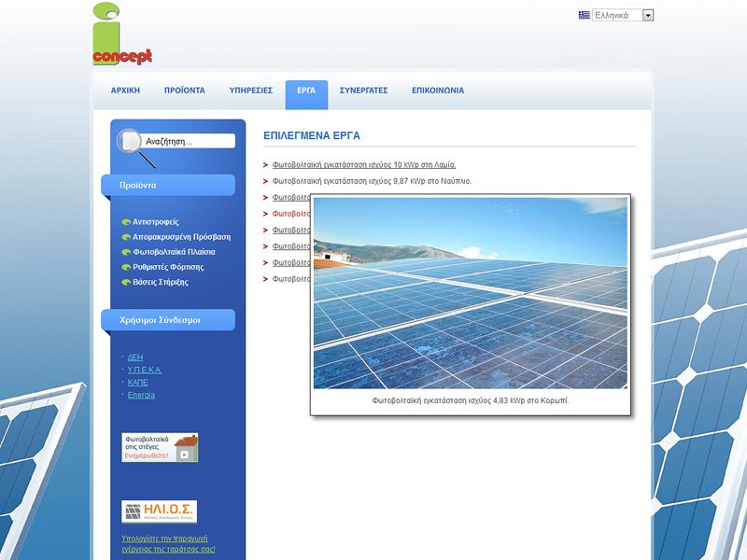Screen dimensions: 747x560
Task: Open the Απομακρυσμένη Πρόσβαση product link
Action: (181, 237)
